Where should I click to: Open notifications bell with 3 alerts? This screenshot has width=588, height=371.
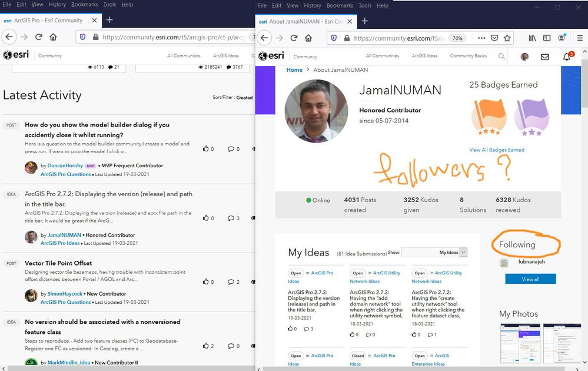567,57
